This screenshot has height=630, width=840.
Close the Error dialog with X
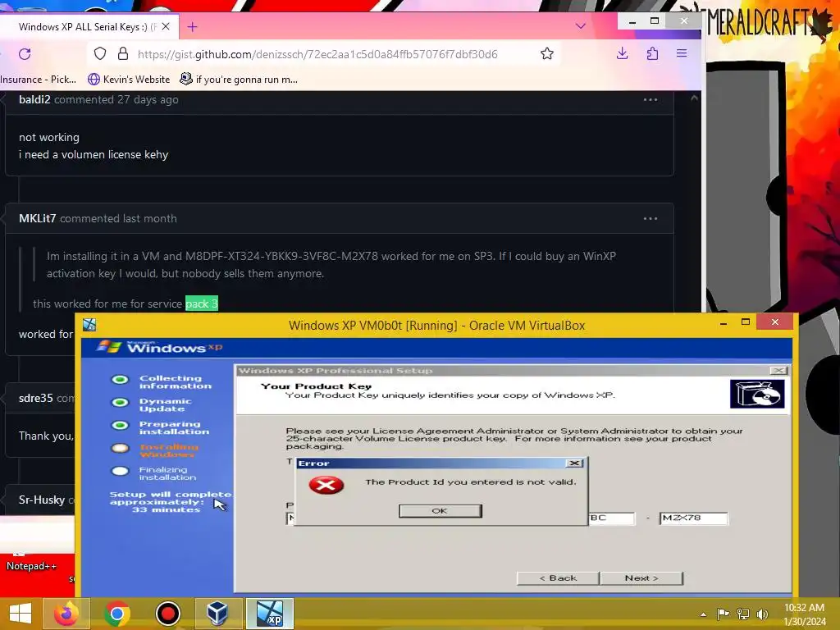pyautogui.click(x=574, y=463)
